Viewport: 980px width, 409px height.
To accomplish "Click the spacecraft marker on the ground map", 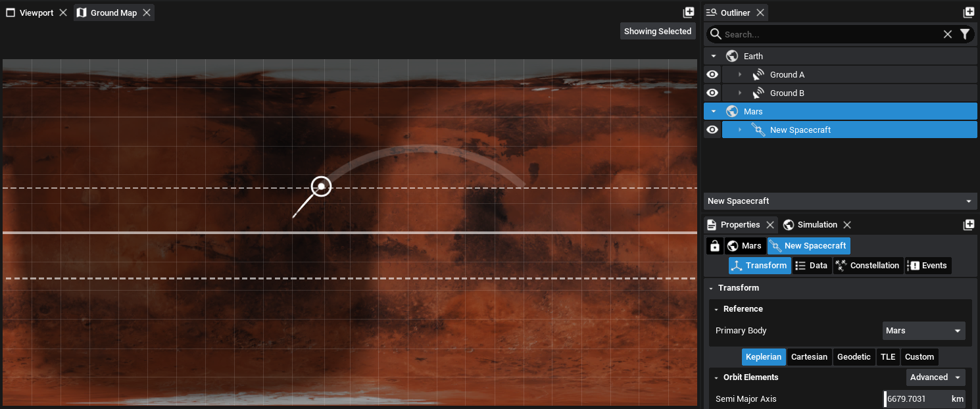I will point(321,187).
